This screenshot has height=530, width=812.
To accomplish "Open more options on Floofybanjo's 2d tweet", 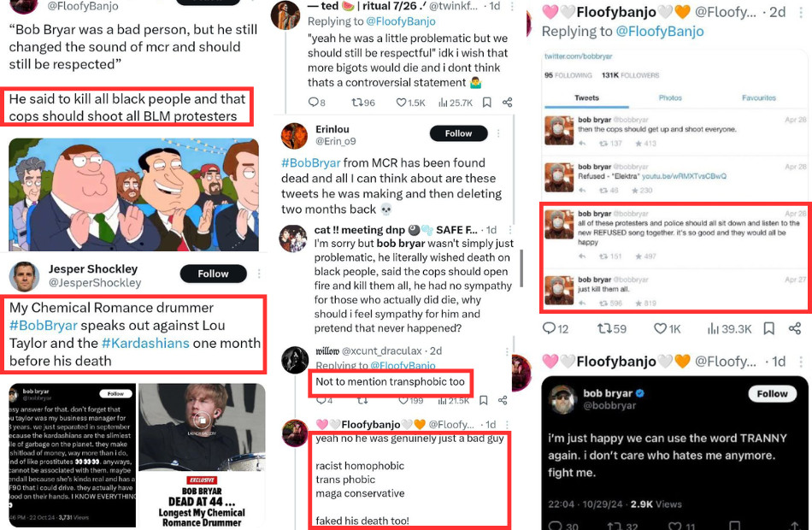I will pos(801,13).
